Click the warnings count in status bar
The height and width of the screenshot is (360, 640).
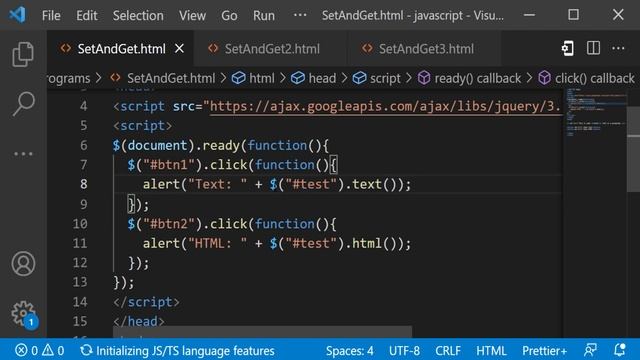point(53,350)
